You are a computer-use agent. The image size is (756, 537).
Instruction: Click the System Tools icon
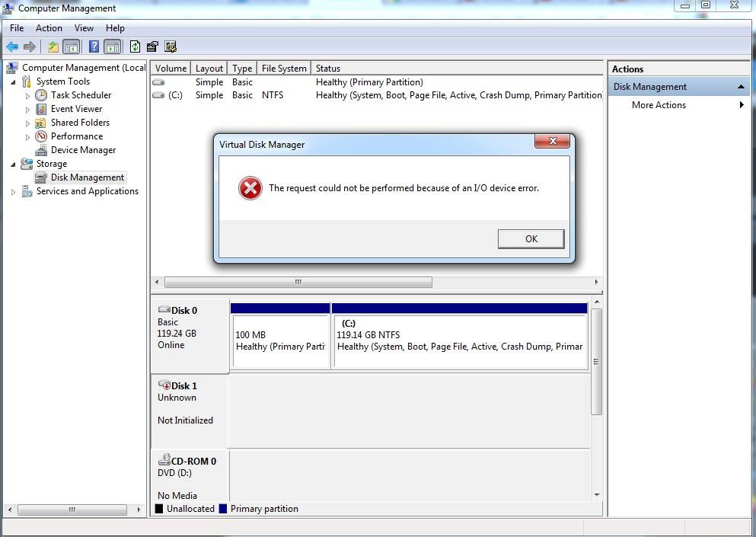[x=27, y=82]
